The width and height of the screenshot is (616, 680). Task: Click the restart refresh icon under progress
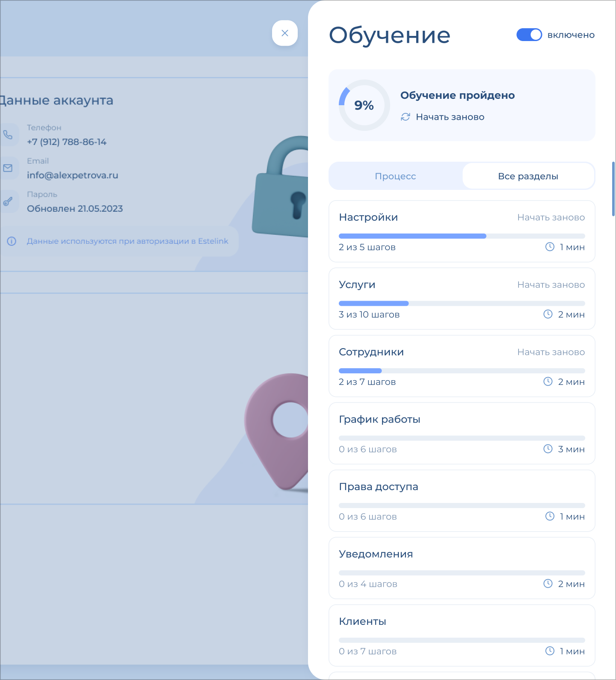tap(406, 117)
